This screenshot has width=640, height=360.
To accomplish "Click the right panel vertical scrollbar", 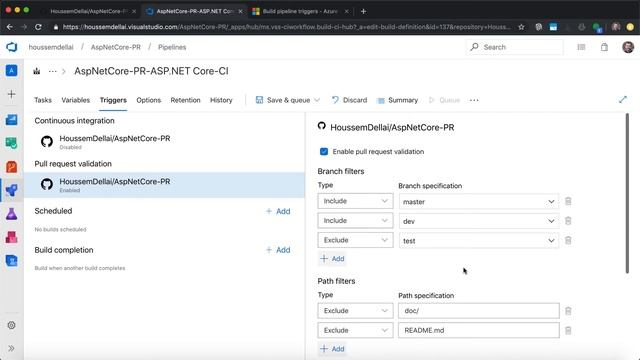I will [x=627, y=193].
